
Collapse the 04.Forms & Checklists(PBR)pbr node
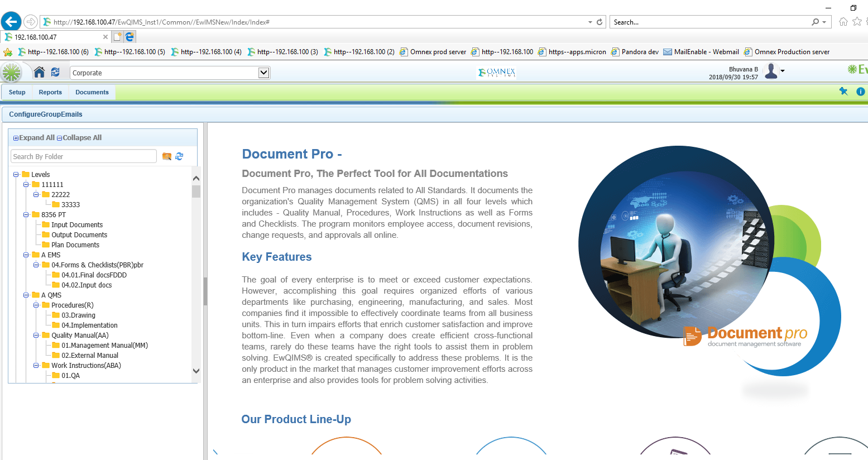(x=36, y=265)
